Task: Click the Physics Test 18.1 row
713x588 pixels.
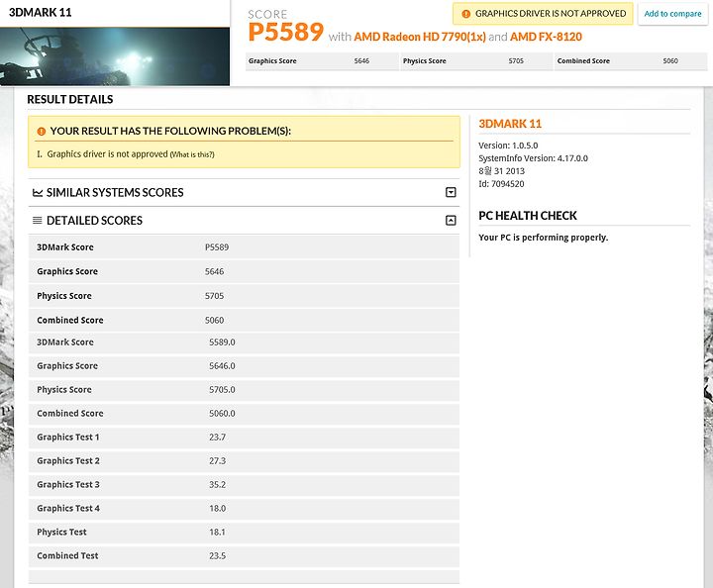Action: pos(244,533)
